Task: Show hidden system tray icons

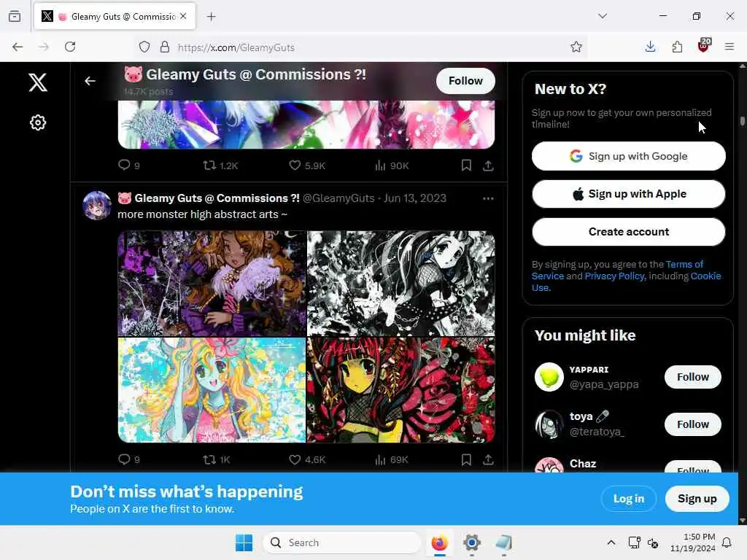Action: 611,542
